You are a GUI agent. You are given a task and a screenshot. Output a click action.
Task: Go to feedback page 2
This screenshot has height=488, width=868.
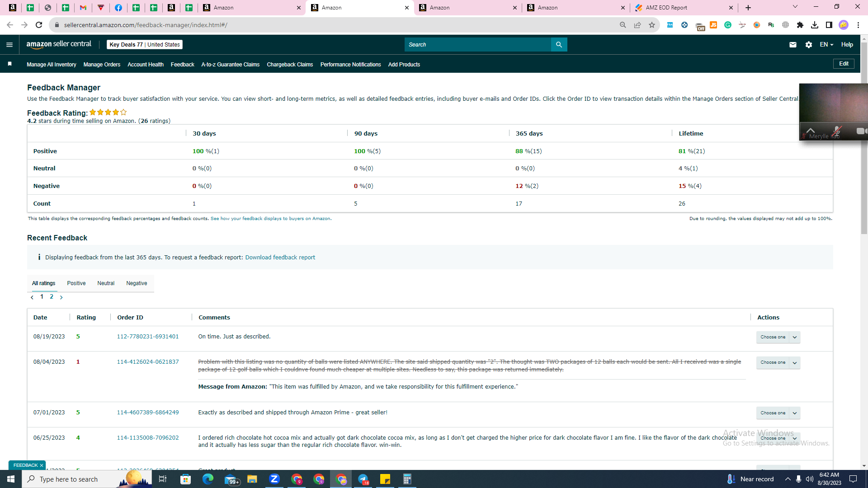click(52, 297)
